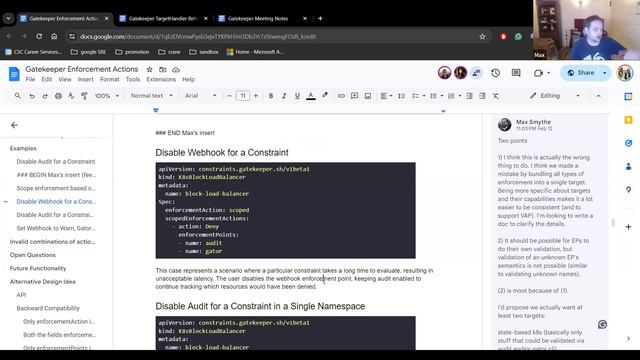
Task: Insert a link
Action: [341, 96]
